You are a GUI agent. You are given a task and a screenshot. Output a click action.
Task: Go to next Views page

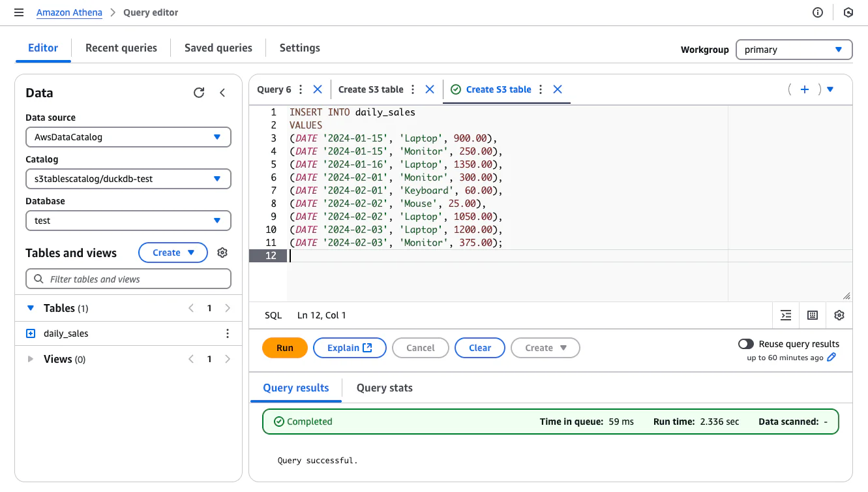click(228, 359)
